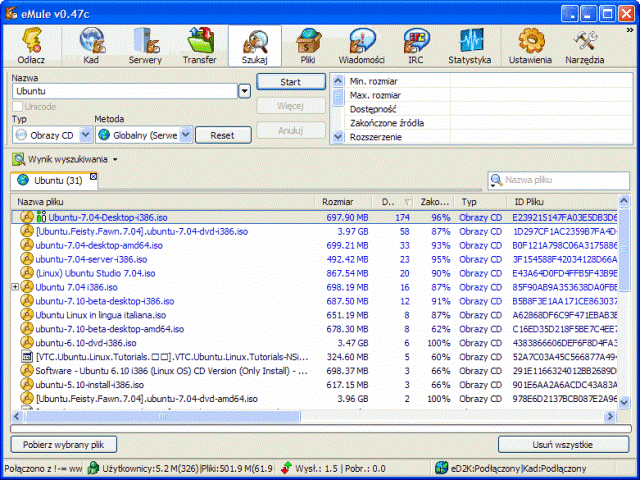Viewport: 640px width, 480px height.
Task: Click the globe icon on Ubuntu (31) tab
Action: point(23,180)
